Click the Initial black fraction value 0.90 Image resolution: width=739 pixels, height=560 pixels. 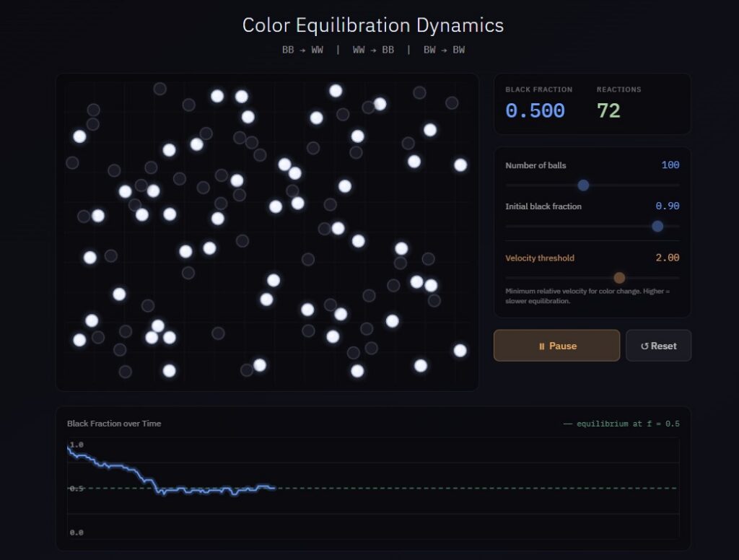click(x=669, y=206)
